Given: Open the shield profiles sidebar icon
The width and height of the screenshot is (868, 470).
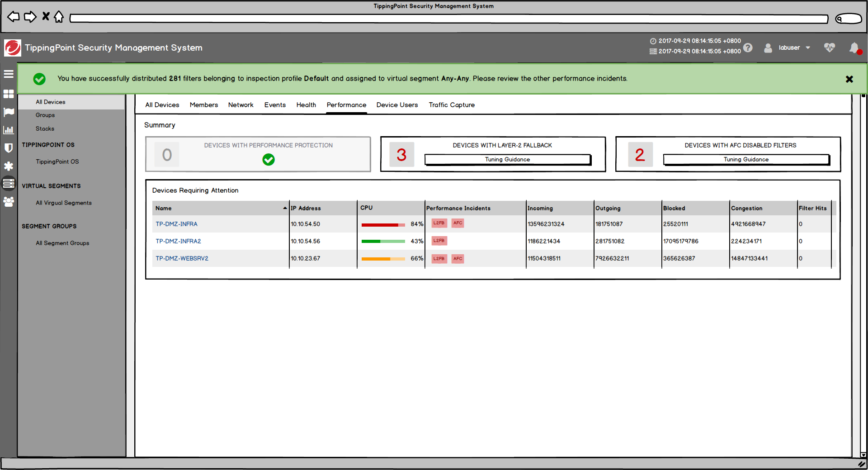Looking at the screenshot, I should click(9, 148).
